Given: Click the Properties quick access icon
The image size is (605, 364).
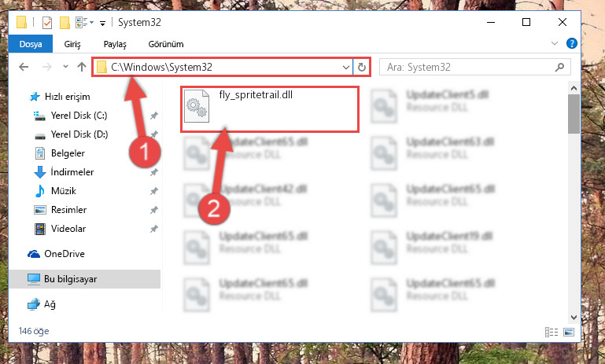Looking at the screenshot, I should point(46,23).
